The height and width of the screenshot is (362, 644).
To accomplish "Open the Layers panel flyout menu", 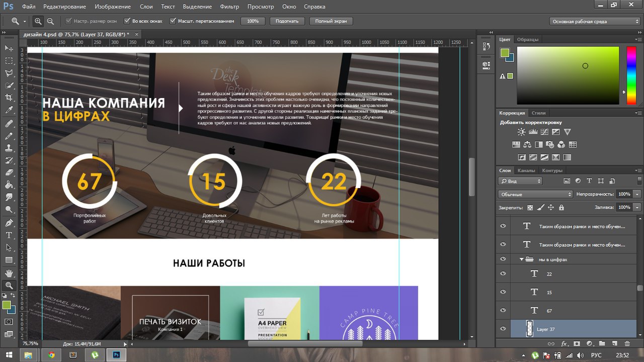I will click(x=639, y=170).
